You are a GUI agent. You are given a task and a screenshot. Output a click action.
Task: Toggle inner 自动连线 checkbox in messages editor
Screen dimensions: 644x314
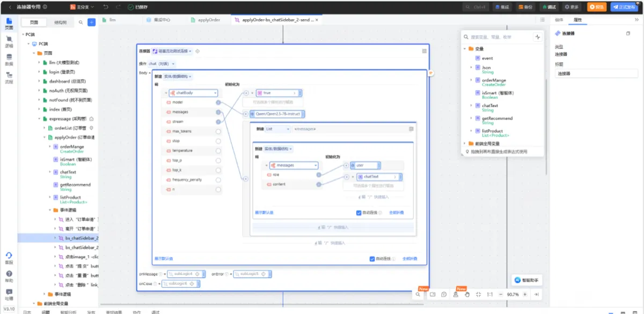point(359,213)
